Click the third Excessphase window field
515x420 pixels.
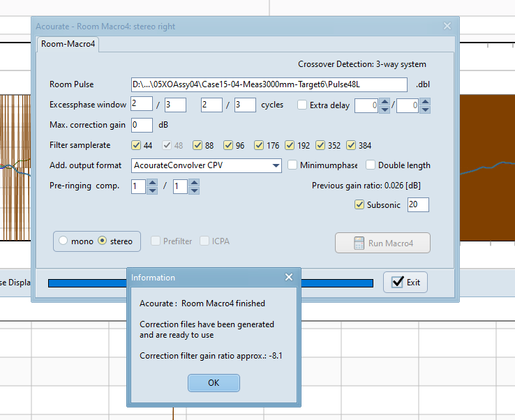click(x=211, y=105)
